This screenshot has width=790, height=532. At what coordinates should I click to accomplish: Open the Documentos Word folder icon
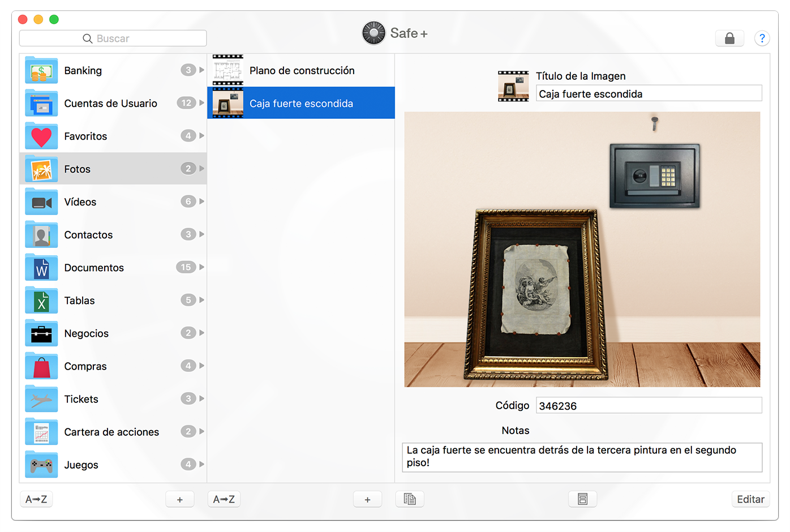[41, 267]
